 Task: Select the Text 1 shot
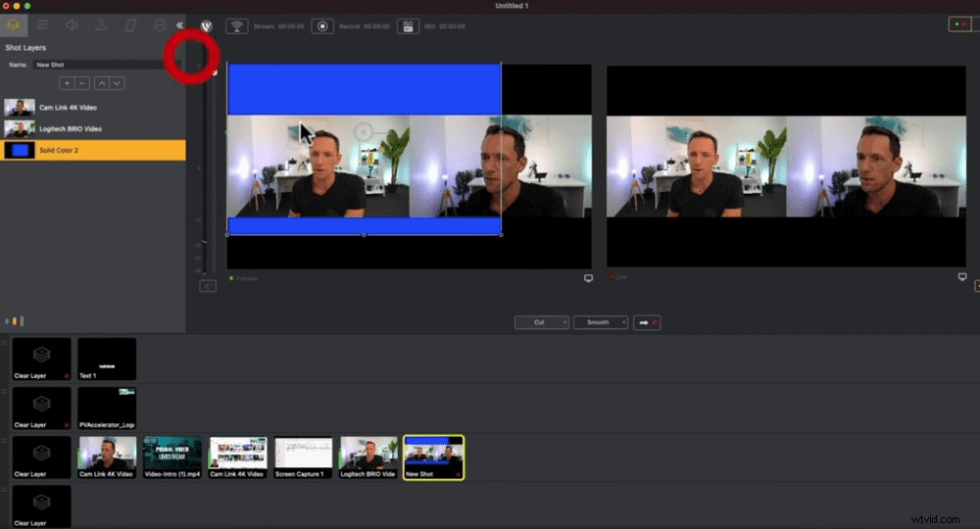107,360
